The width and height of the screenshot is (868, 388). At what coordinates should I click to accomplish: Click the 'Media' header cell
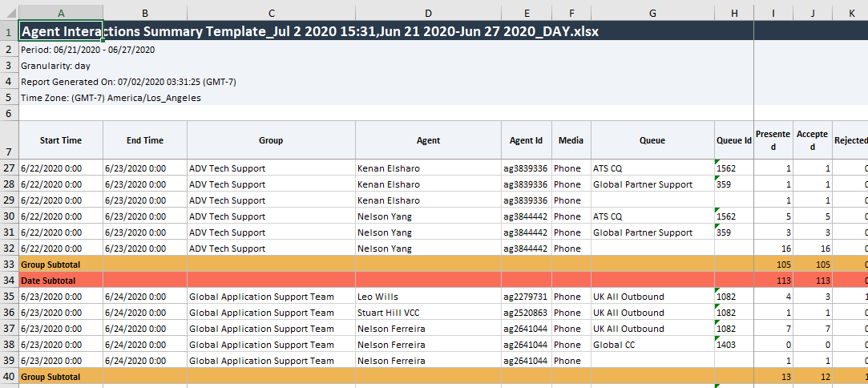571,140
